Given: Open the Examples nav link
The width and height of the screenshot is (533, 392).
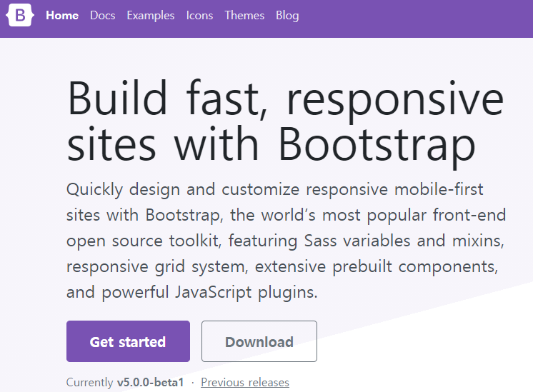Looking at the screenshot, I should [151, 15].
